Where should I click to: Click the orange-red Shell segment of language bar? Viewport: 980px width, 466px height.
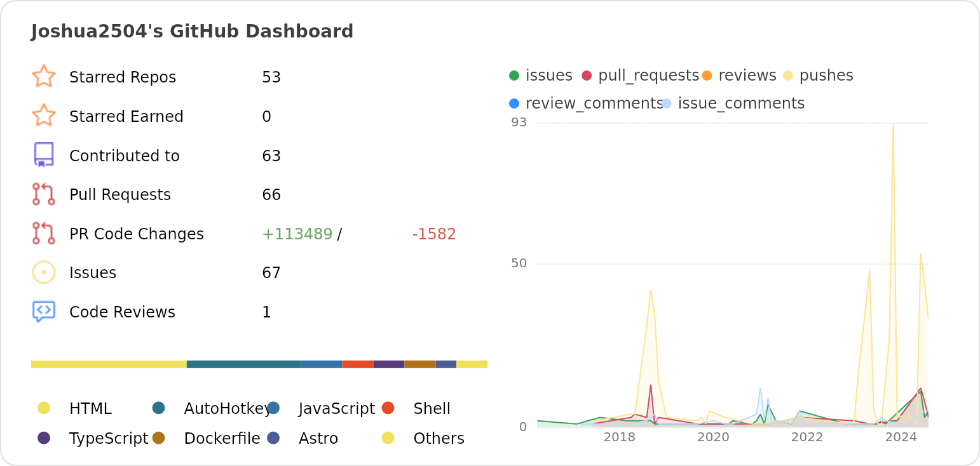tap(358, 364)
